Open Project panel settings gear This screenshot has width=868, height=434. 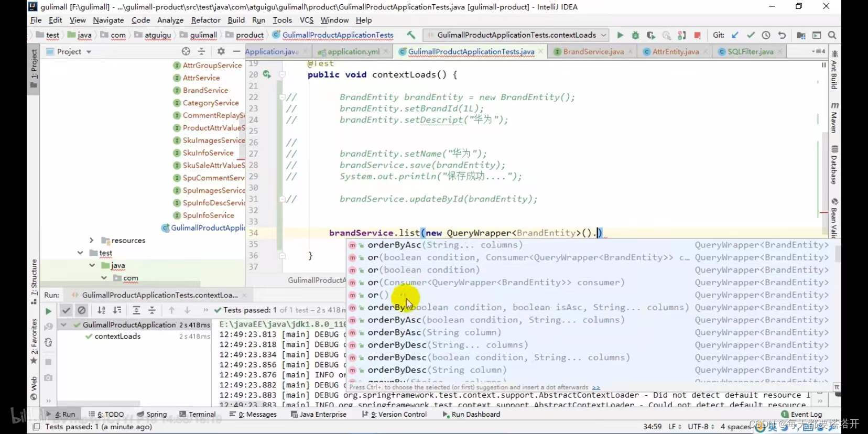pyautogui.click(x=221, y=51)
